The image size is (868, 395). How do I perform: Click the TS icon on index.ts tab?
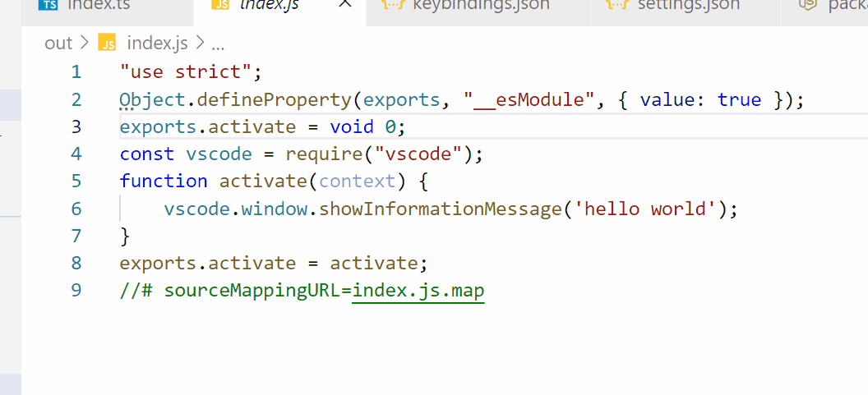click(x=48, y=5)
